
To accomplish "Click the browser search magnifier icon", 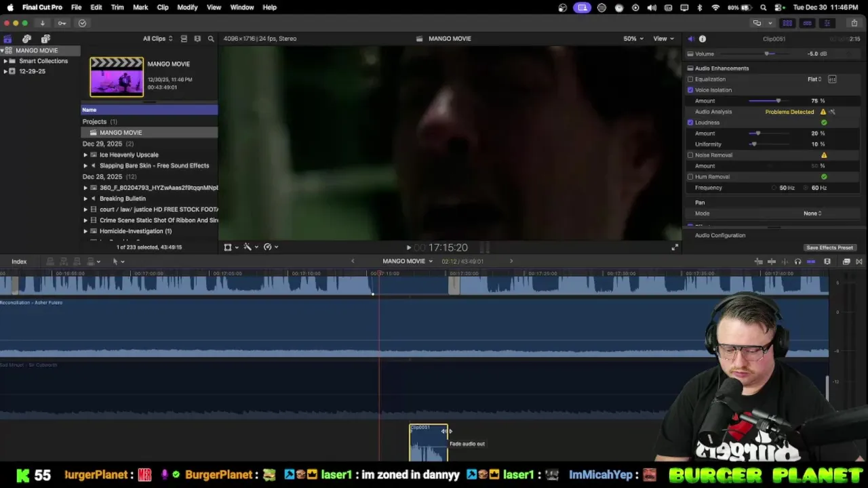I will 211,39.
